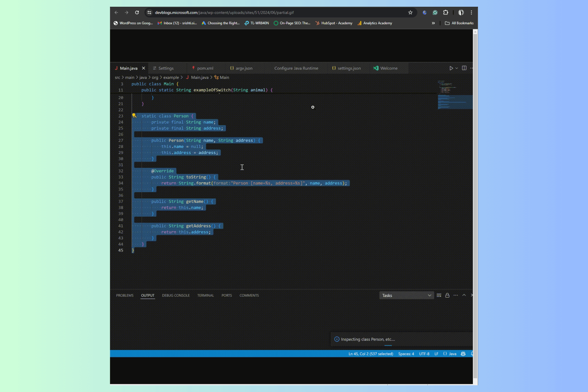Toggle output scroll lock
The width and height of the screenshot is (588, 392).
click(447, 295)
